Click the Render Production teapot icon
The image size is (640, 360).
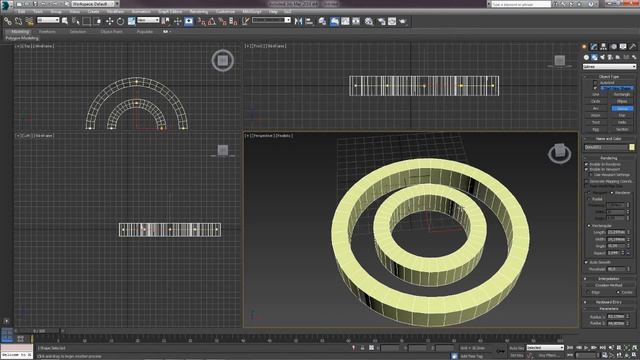click(x=403, y=21)
